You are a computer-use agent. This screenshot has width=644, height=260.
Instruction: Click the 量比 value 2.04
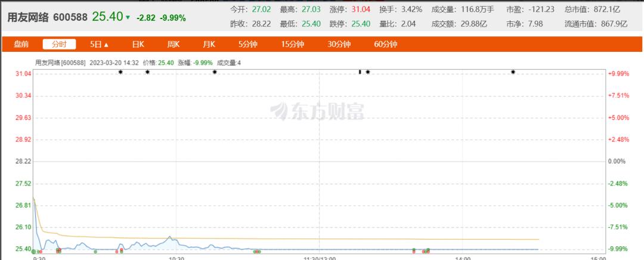408,24
